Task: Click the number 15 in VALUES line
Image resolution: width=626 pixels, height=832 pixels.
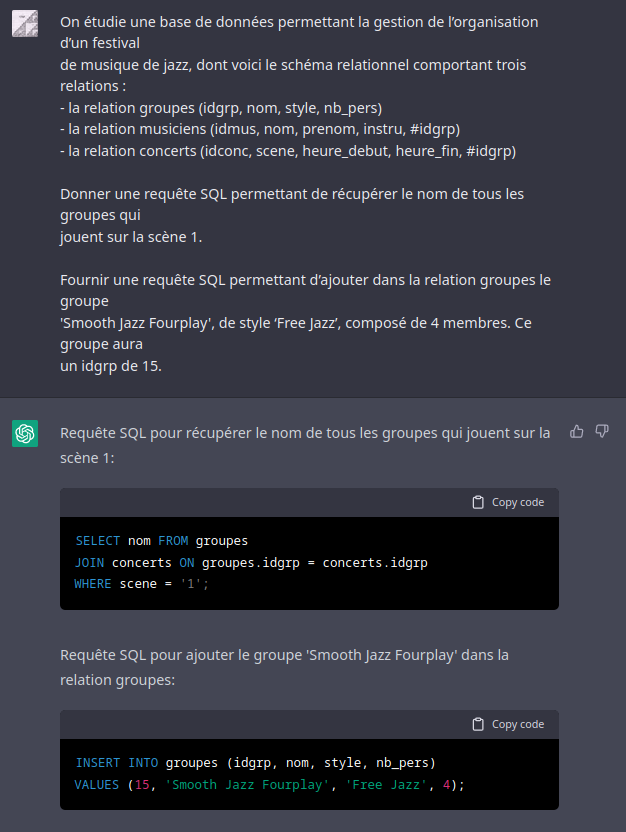Action: click(x=142, y=784)
